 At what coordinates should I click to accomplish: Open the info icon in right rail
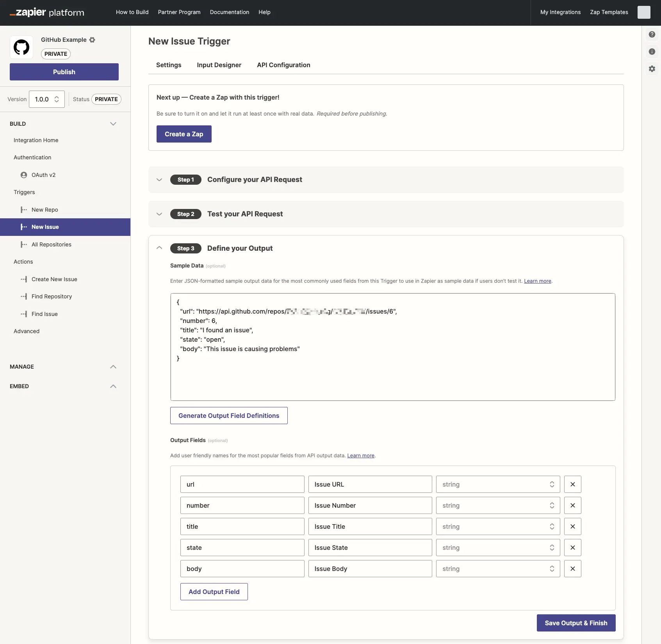point(652,52)
